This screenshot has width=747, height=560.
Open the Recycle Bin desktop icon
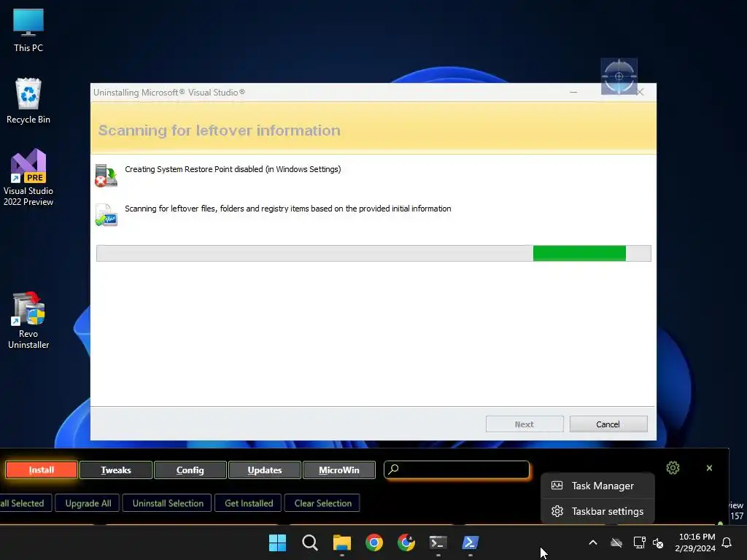point(28,101)
